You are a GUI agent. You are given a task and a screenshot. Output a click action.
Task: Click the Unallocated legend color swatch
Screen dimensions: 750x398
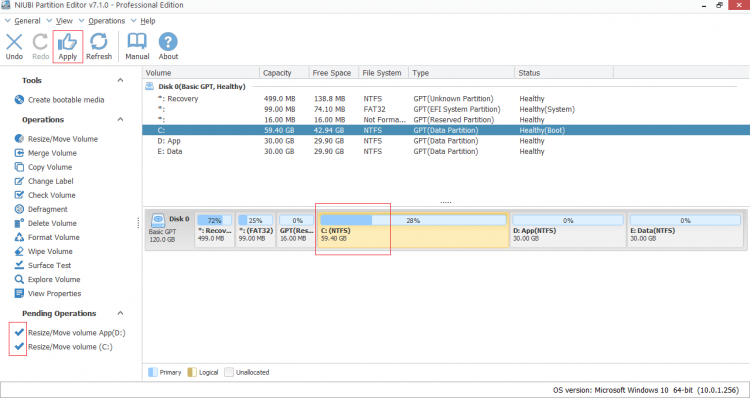click(x=229, y=372)
